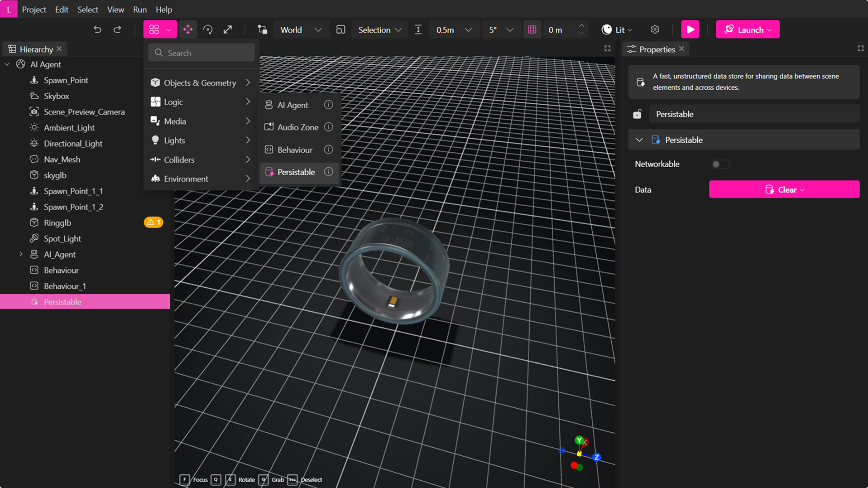Open the World coordinate space dropdown
868x488 pixels.
click(301, 29)
